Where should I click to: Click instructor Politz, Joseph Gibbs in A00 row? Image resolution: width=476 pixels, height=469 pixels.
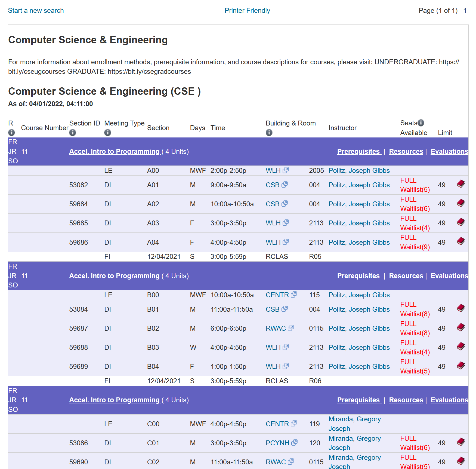(x=359, y=171)
